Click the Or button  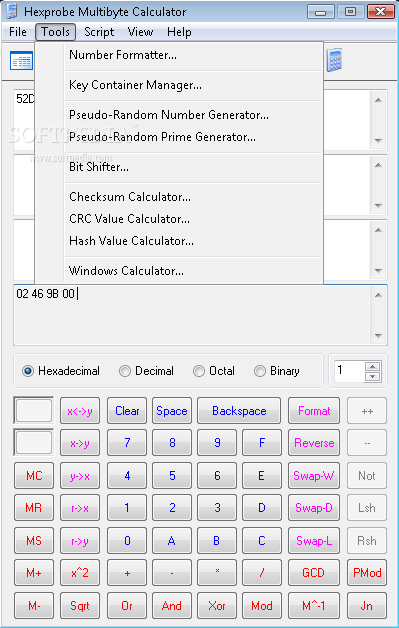click(127, 606)
